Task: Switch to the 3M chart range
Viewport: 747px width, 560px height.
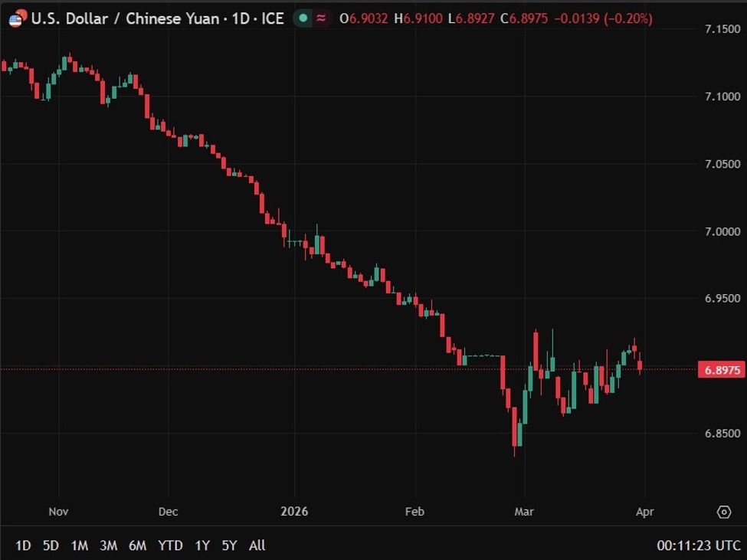Action: pyautogui.click(x=108, y=545)
